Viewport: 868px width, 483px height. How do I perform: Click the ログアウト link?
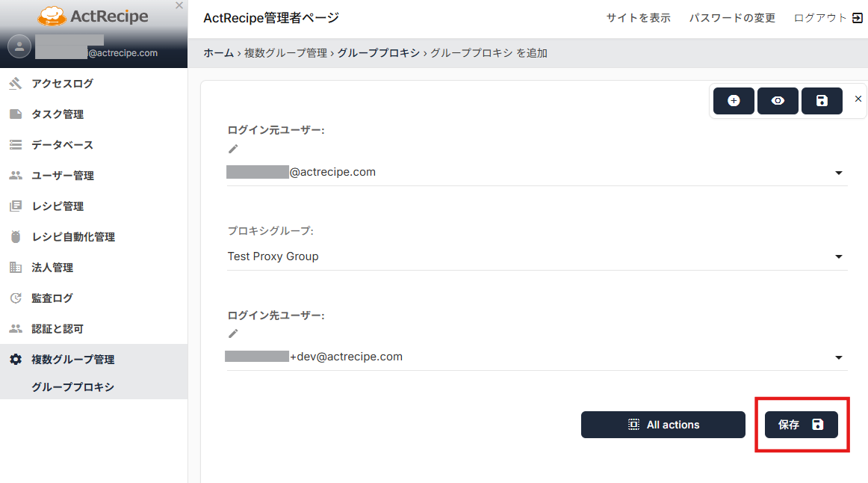point(820,18)
